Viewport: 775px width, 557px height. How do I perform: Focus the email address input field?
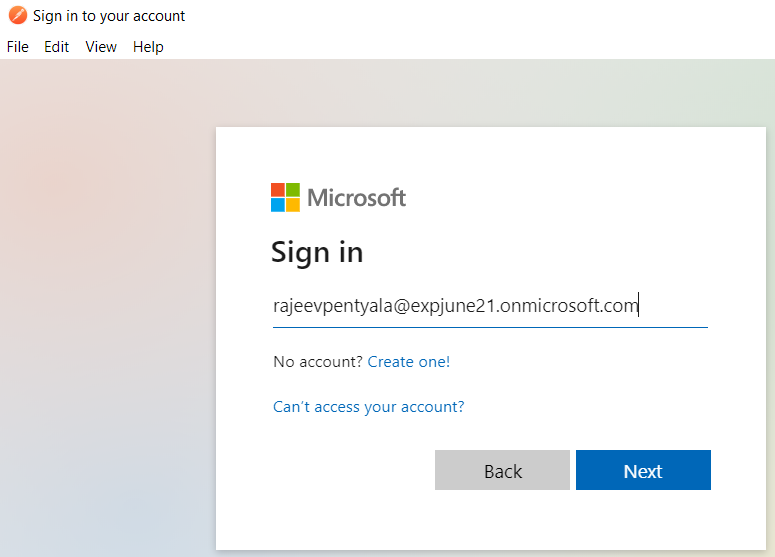pos(489,306)
